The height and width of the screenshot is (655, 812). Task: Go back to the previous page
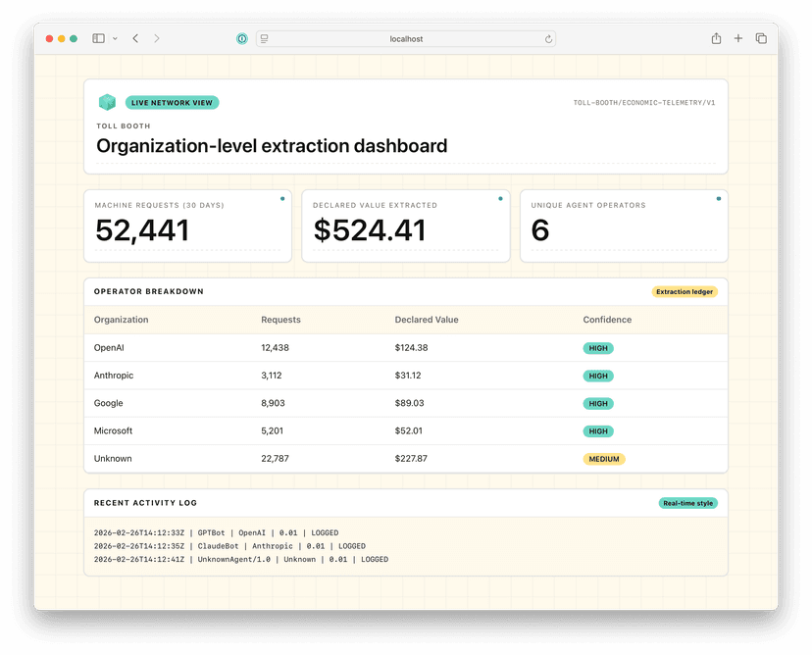pos(135,38)
